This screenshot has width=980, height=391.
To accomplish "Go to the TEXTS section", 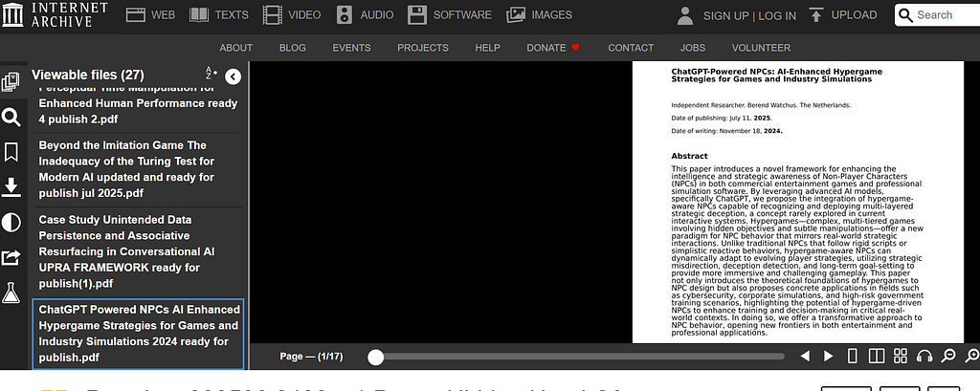I will (x=232, y=15).
